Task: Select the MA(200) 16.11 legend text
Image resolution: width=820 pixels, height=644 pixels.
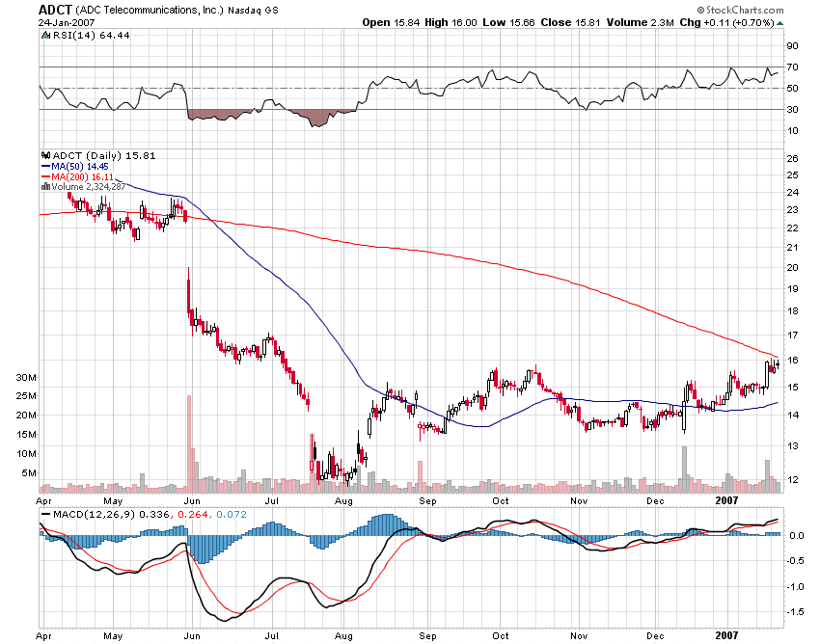Action: (x=82, y=176)
